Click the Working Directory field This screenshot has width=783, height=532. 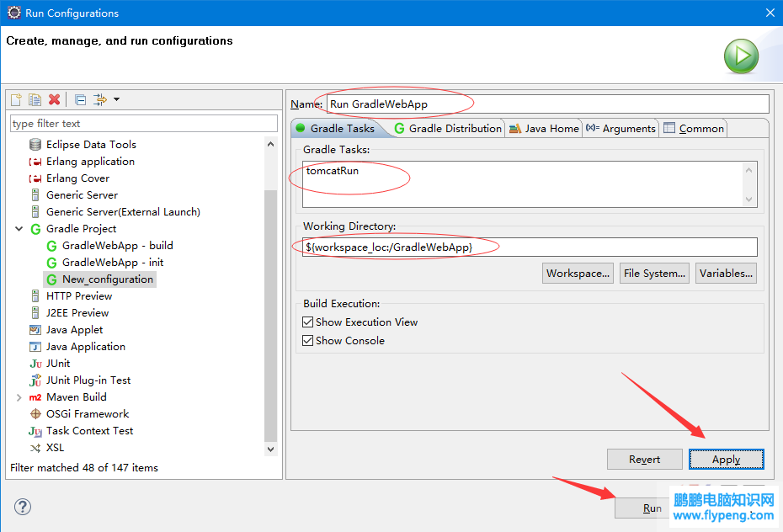pyautogui.click(x=530, y=247)
